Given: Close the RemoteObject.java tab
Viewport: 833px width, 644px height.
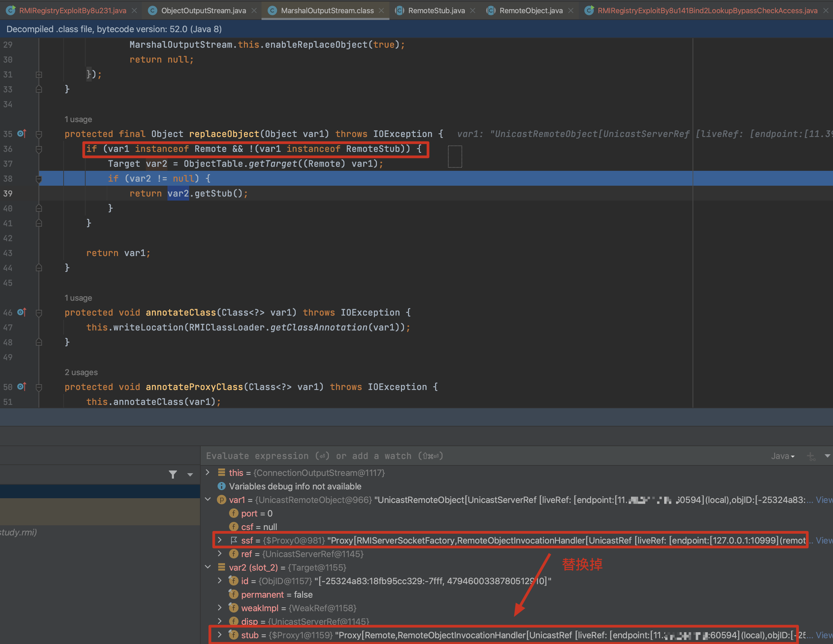Looking at the screenshot, I should coord(570,11).
